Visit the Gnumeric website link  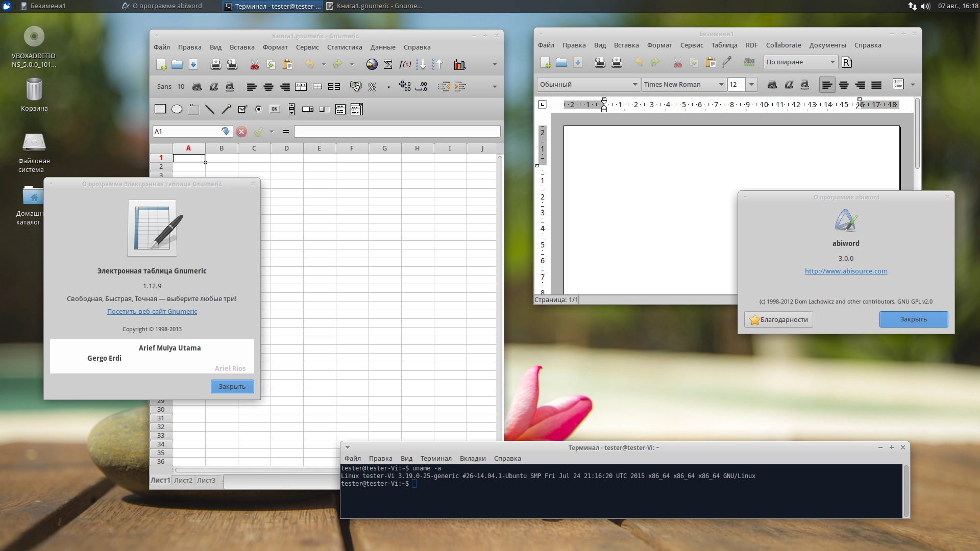point(152,312)
